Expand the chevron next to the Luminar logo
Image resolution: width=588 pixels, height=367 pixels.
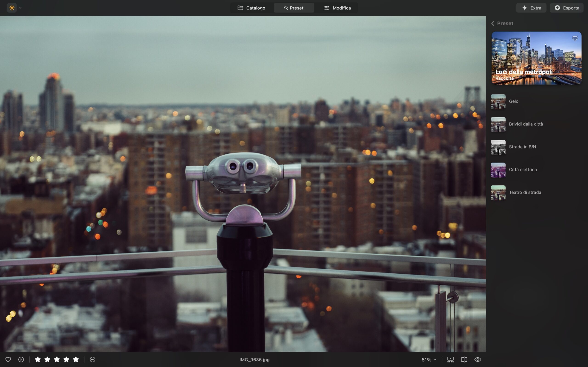(x=20, y=8)
